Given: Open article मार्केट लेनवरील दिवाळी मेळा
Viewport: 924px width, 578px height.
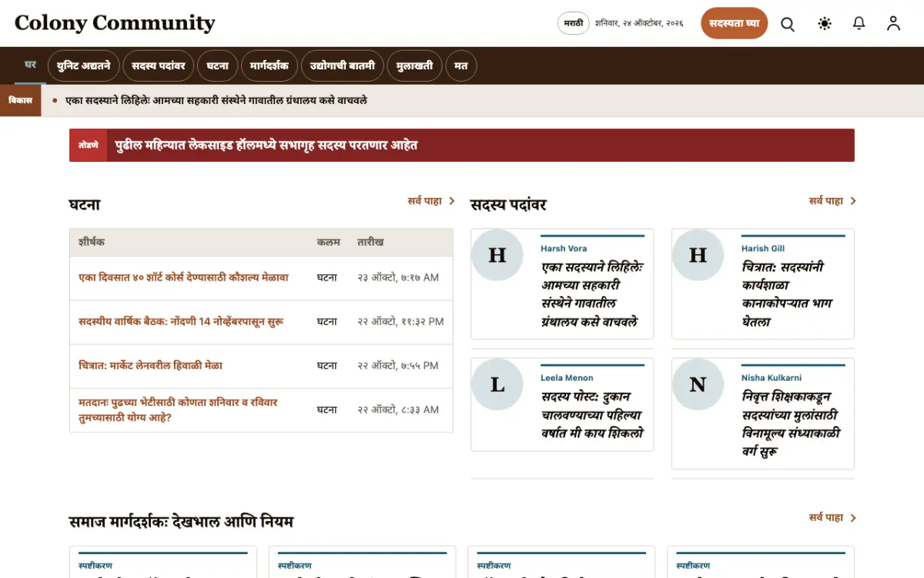Looking at the screenshot, I should [150, 365].
